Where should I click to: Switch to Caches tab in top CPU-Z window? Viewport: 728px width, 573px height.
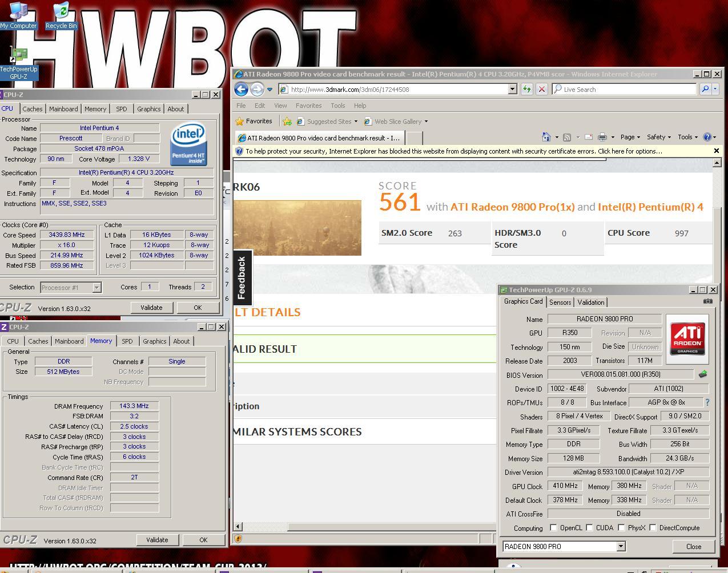point(33,109)
